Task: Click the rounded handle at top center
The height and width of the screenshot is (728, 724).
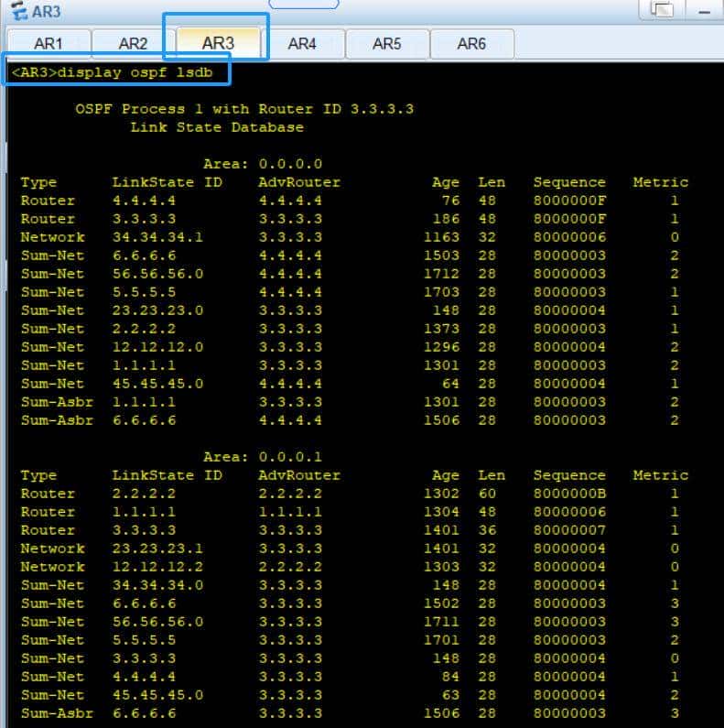Action: [x=303, y=4]
